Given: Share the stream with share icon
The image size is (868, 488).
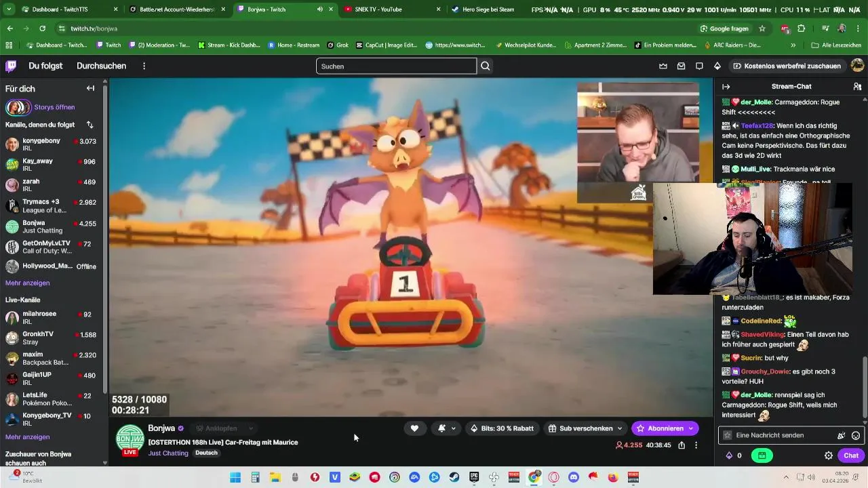Looking at the screenshot, I should click(682, 445).
